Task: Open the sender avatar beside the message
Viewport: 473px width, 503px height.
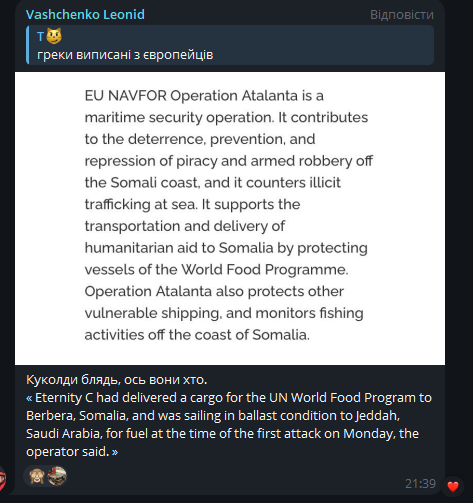Action: pyautogui.click(x=2, y=479)
